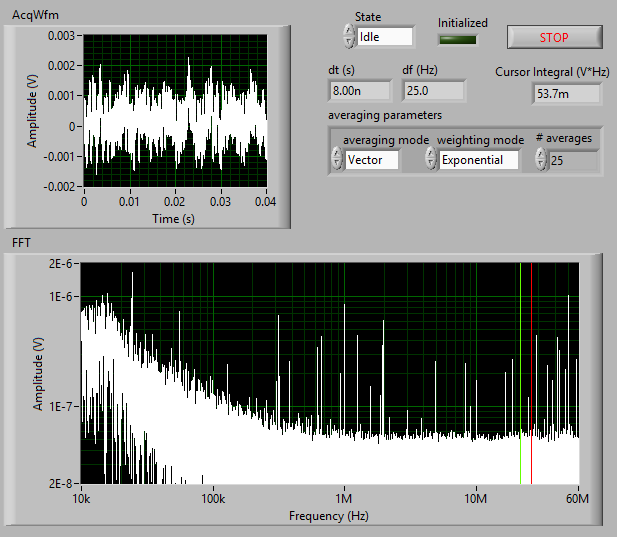Decrement the averaging mode with down arrow
Viewport: 617px width, 537px height.
(336, 165)
